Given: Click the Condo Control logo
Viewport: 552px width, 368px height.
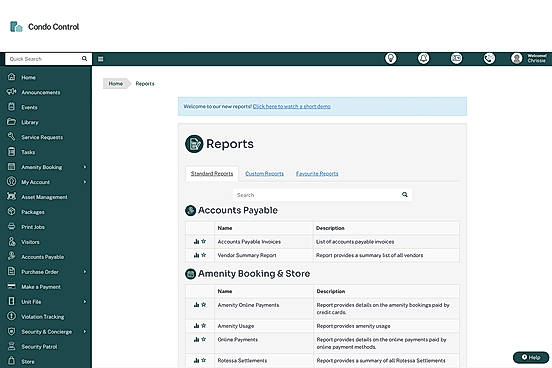Looking at the screenshot, I should coord(44,27).
